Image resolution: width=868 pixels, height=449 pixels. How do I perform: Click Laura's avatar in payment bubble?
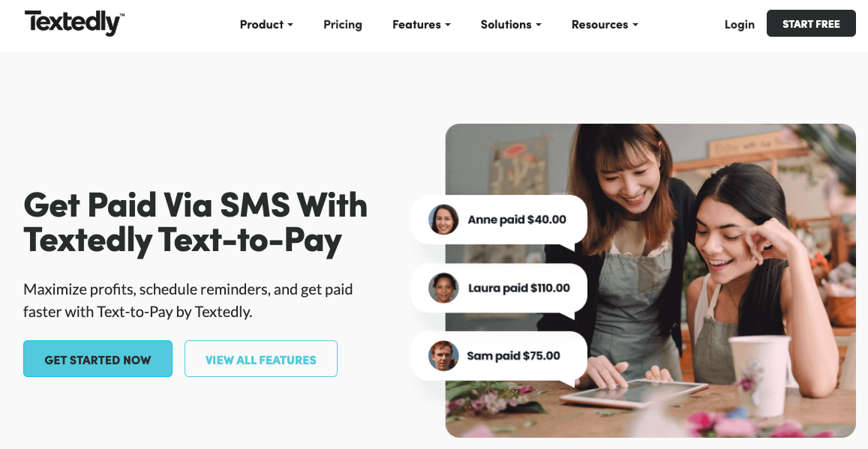pyautogui.click(x=443, y=288)
